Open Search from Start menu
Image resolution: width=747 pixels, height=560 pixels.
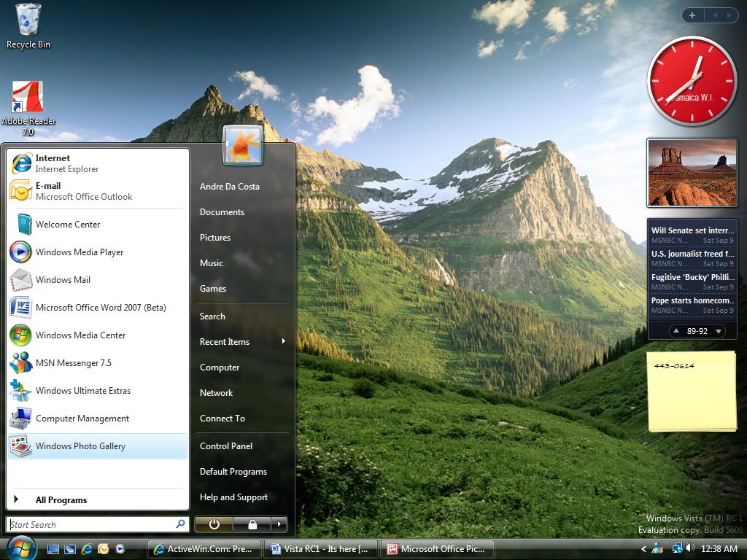242,316
